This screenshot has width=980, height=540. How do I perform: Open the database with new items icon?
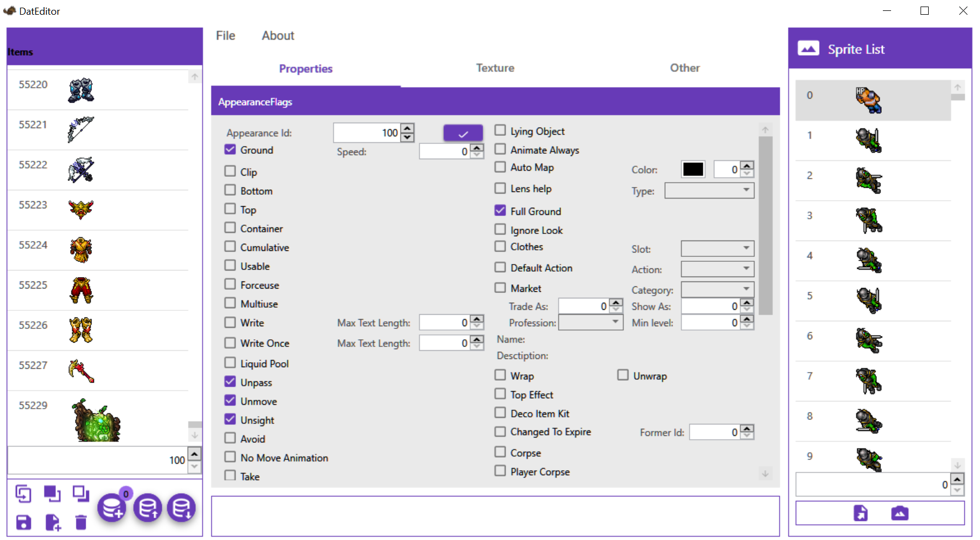[112, 506]
